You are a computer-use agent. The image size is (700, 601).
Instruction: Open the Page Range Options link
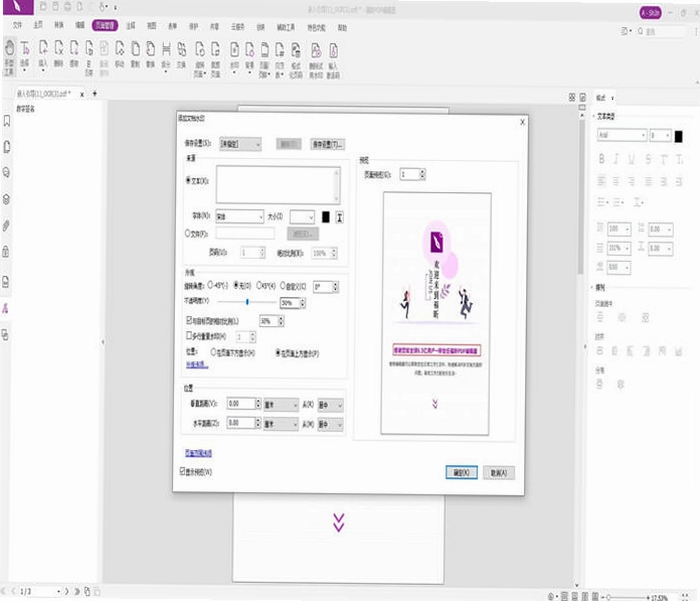(x=198, y=453)
